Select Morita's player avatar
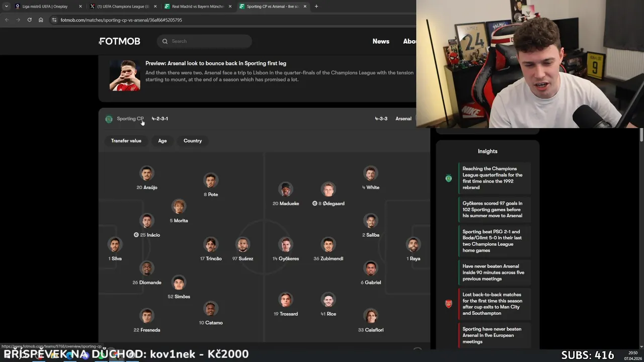This screenshot has width=644, height=362. pos(179,207)
